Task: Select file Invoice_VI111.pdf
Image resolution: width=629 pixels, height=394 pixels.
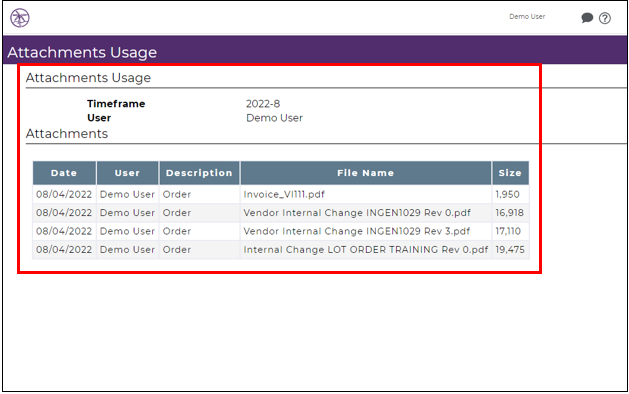Action: 284,195
